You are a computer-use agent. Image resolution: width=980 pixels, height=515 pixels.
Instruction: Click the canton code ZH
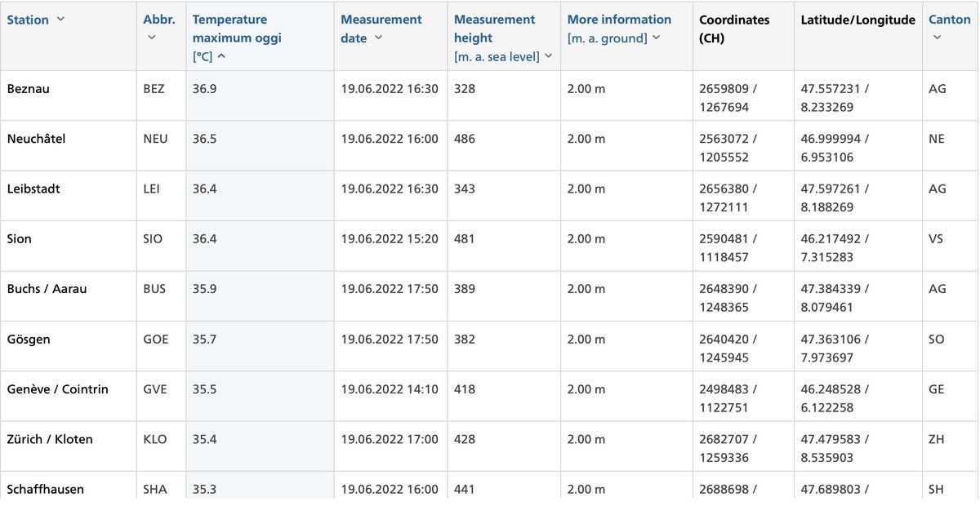(937, 439)
